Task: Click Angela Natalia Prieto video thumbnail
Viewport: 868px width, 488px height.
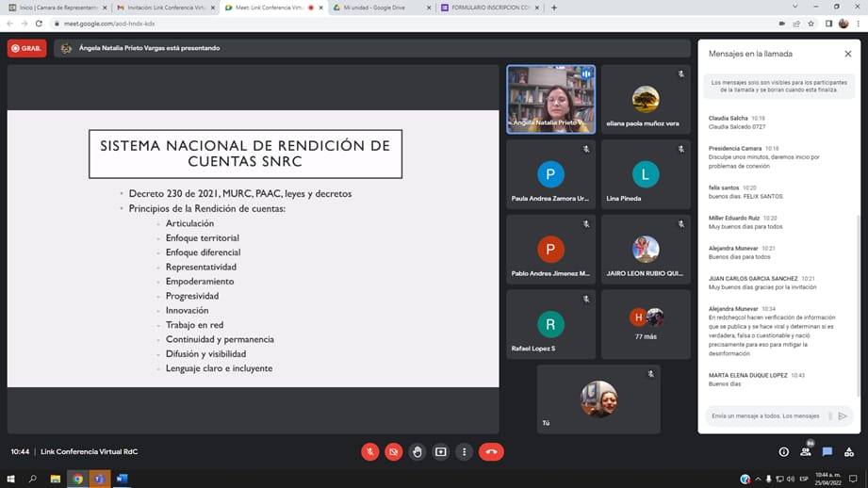Action: click(550, 99)
